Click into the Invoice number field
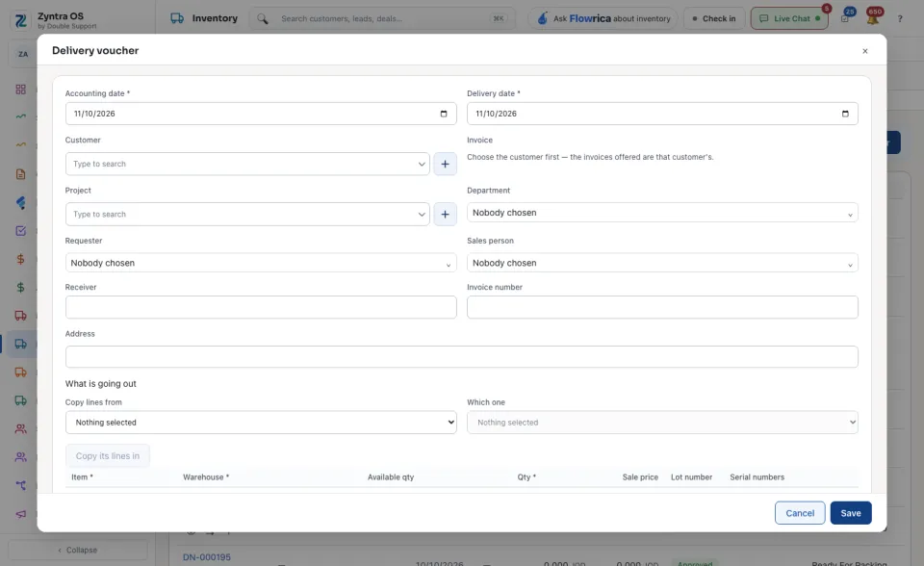This screenshot has height=566, width=924. tap(662, 307)
